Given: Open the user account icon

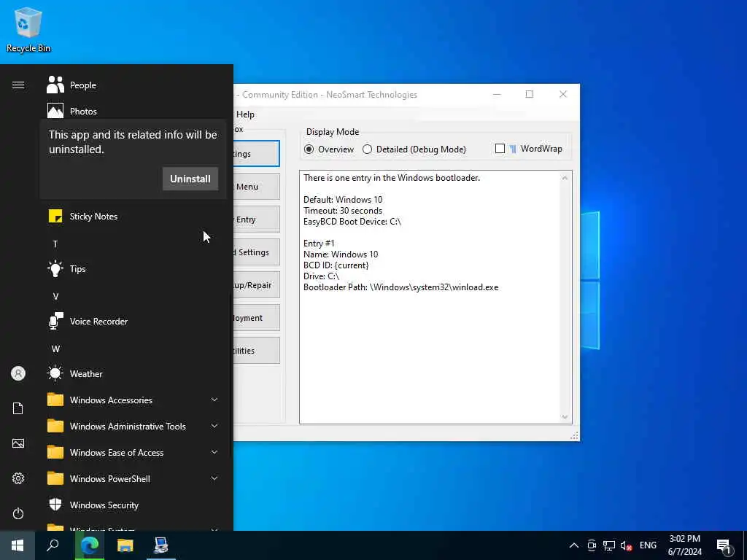Looking at the screenshot, I should (18, 373).
